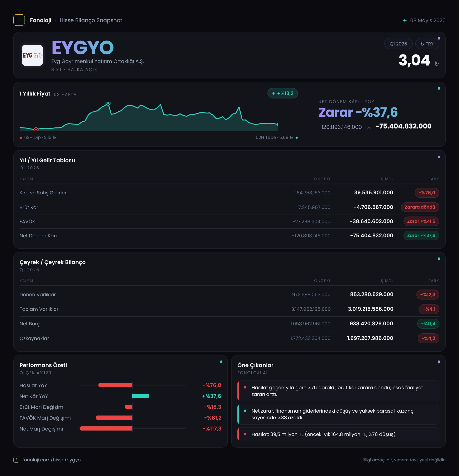Screen dimensions: 459x476
Task: Click the 1-year price area chart
Action: click(x=149, y=117)
